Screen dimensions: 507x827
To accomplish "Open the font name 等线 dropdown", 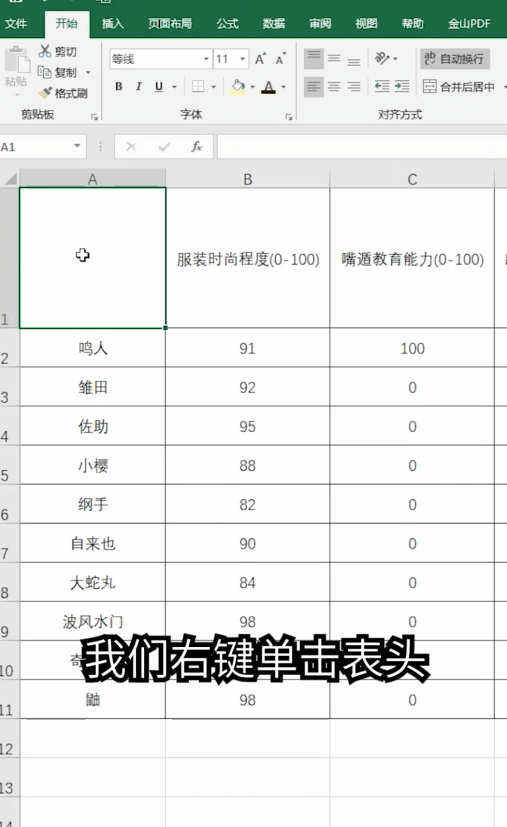I will coord(206,59).
